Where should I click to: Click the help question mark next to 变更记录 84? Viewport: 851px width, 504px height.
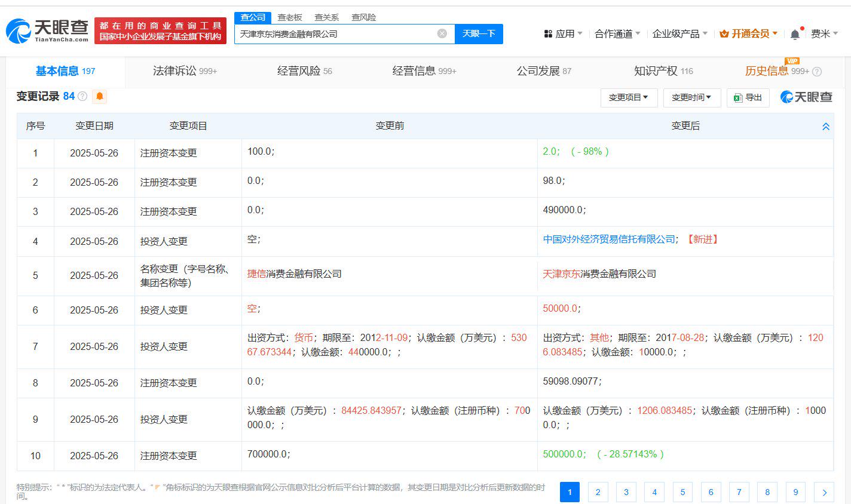[83, 96]
